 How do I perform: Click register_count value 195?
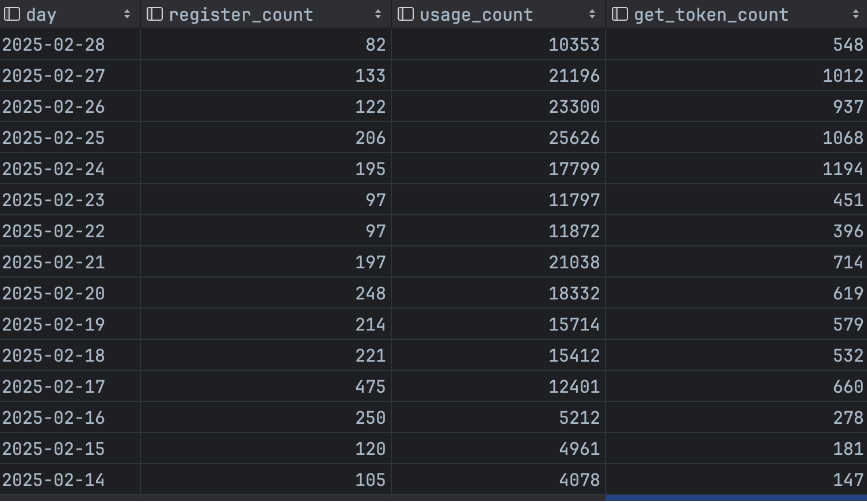(370, 169)
